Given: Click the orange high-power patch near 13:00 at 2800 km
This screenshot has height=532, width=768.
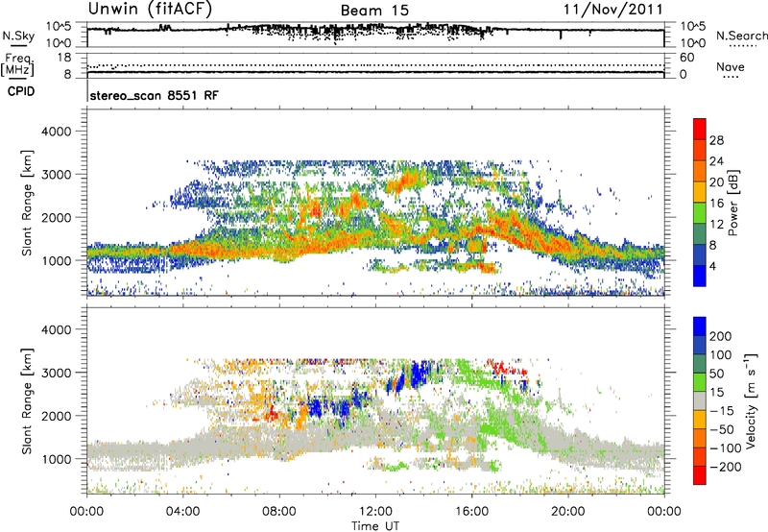Looking at the screenshot, I should (404, 181).
